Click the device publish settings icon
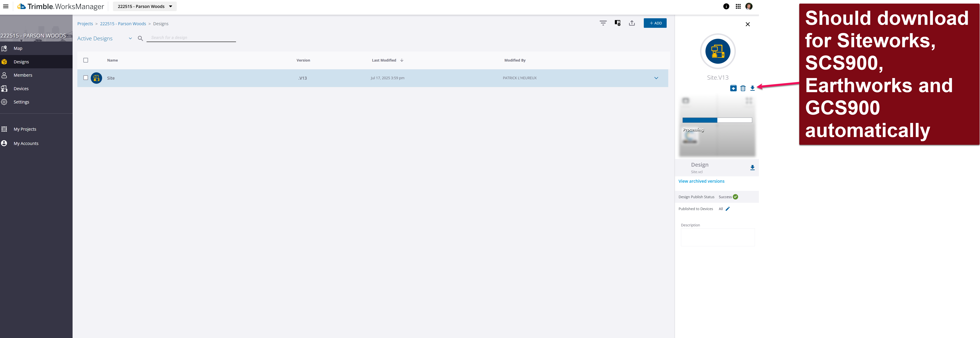980x338 pixels. 617,23
